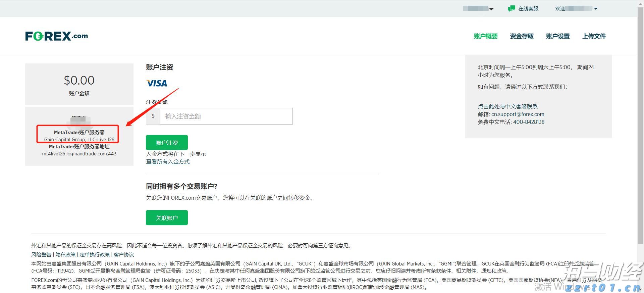644x293 pixels.
Task: Open the 查看所有入金方式 link
Action: click(x=168, y=162)
